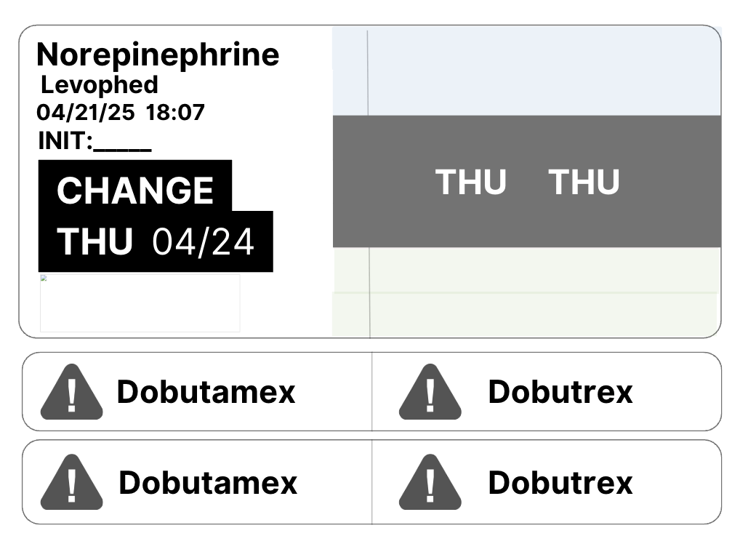Select the bottom Dobutrex label text
756x544 pixels.
pyautogui.click(x=560, y=482)
